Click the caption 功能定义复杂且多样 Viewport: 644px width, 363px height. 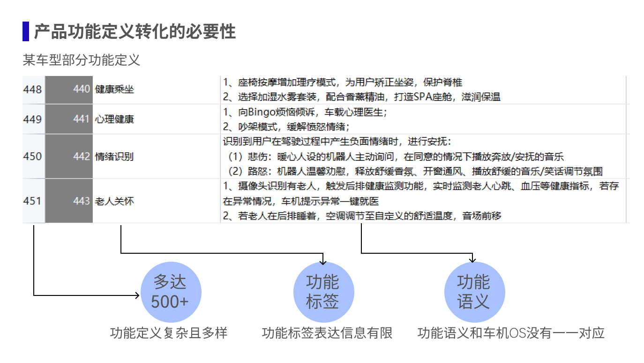click(169, 333)
